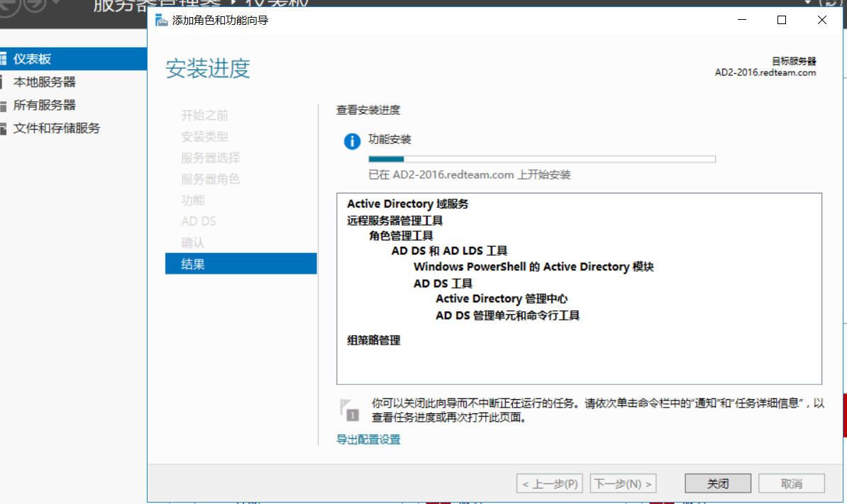Click the 下一步(N) button

(624, 483)
